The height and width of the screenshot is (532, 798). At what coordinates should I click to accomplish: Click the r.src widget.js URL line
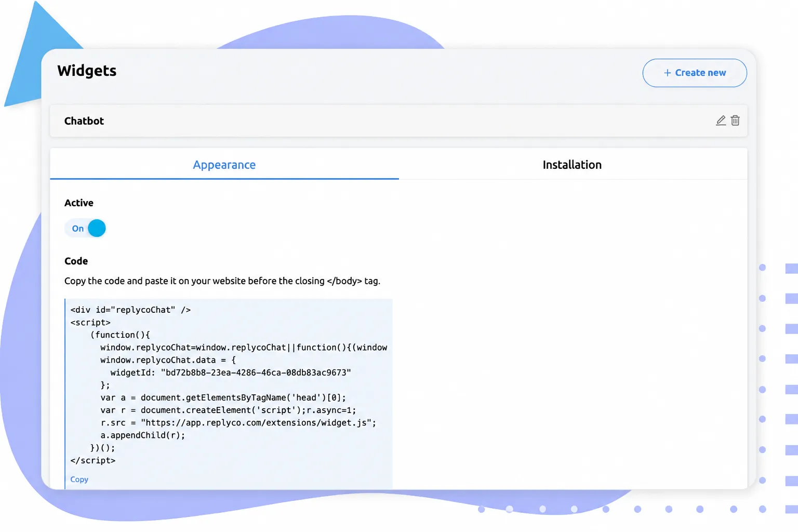click(x=238, y=423)
